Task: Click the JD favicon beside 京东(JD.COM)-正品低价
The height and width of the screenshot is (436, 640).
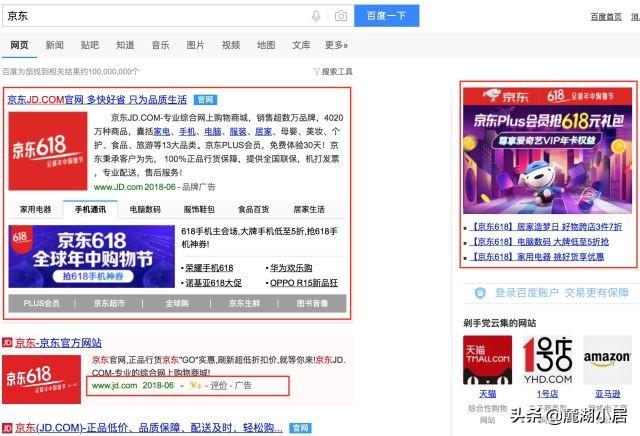Action: coord(7,427)
